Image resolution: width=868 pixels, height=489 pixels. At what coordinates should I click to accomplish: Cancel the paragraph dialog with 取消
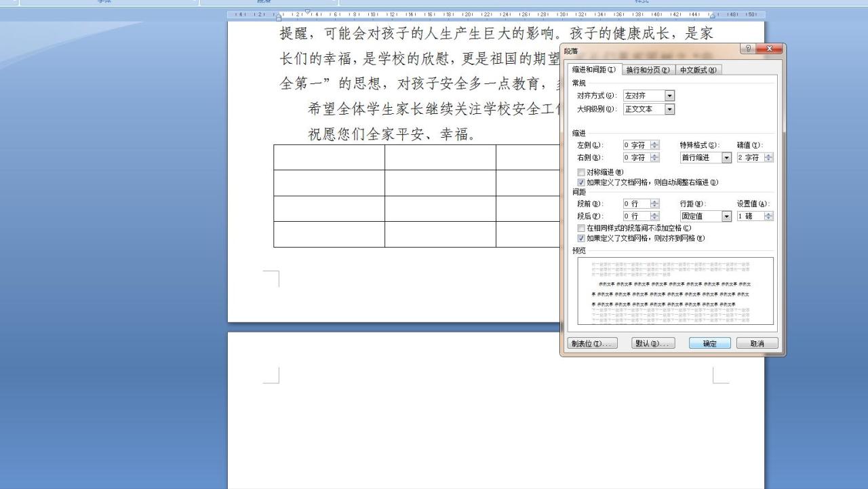[x=757, y=343]
